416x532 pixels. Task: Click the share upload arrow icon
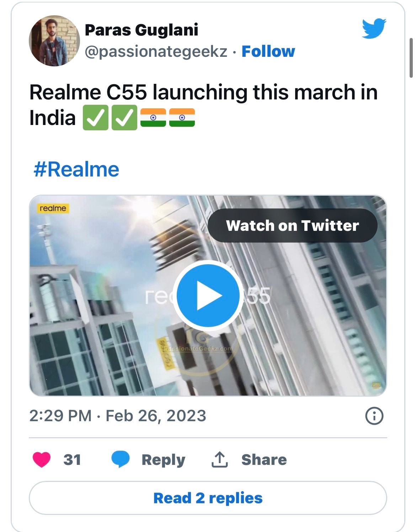pyautogui.click(x=219, y=460)
